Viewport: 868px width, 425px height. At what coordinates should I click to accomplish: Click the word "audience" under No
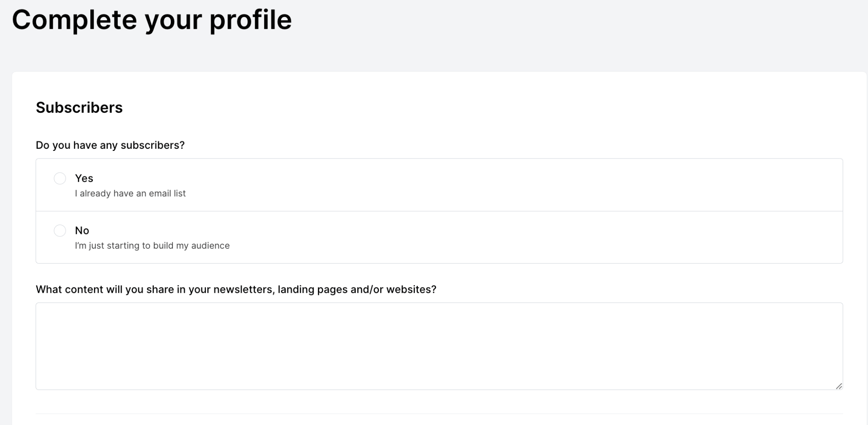(x=210, y=246)
